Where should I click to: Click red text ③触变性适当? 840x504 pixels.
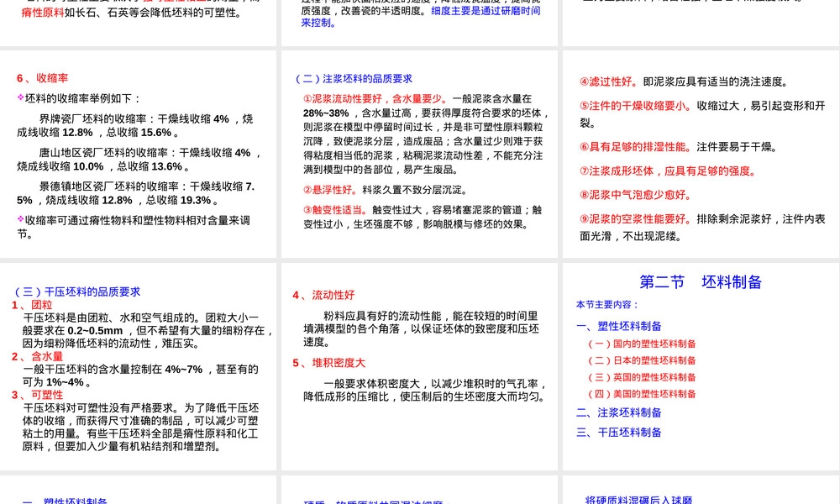335,210
